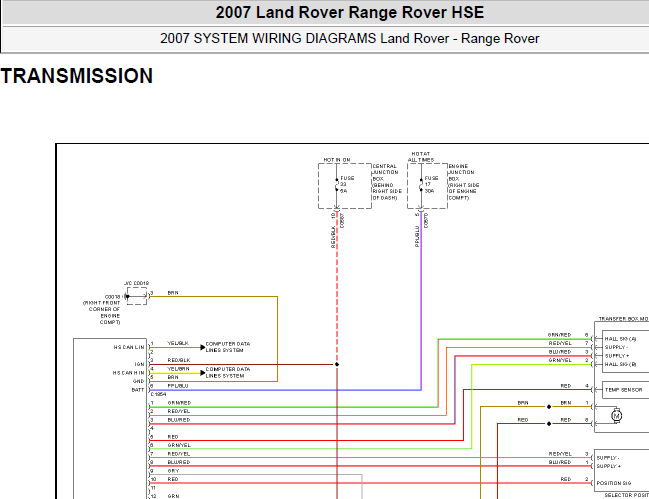
Task: Click 'COMPUTER DATA LINES SYSTEM' reference on YEL/BRN wire
Action: pyautogui.click(x=228, y=372)
